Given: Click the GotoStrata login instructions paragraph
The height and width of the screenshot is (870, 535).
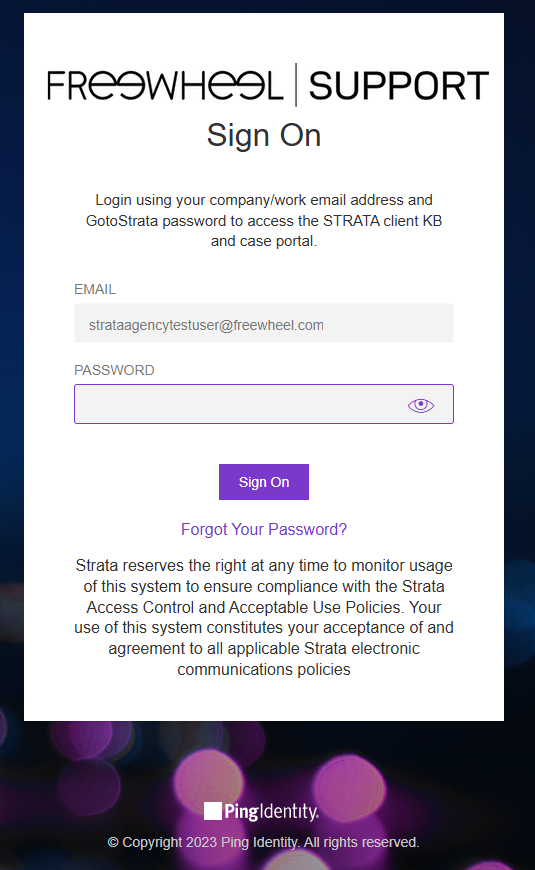Looking at the screenshot, I should [264, 220].
